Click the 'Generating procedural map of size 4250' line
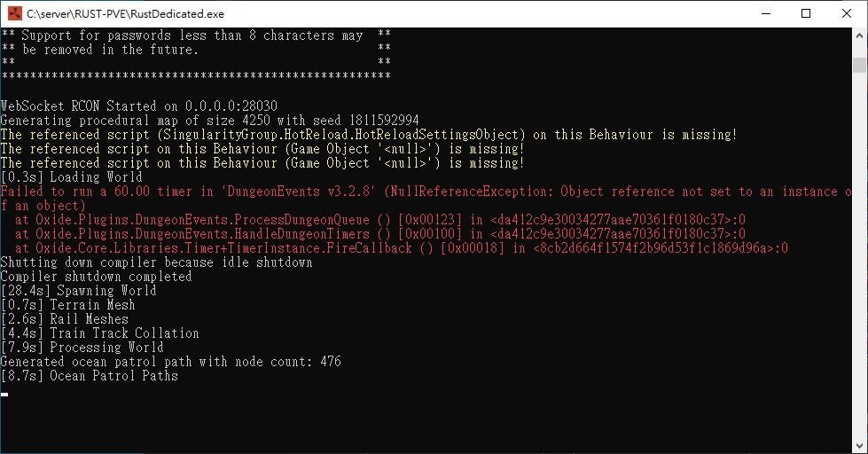This screenshot has height=454, width=868. click(210, 120)
